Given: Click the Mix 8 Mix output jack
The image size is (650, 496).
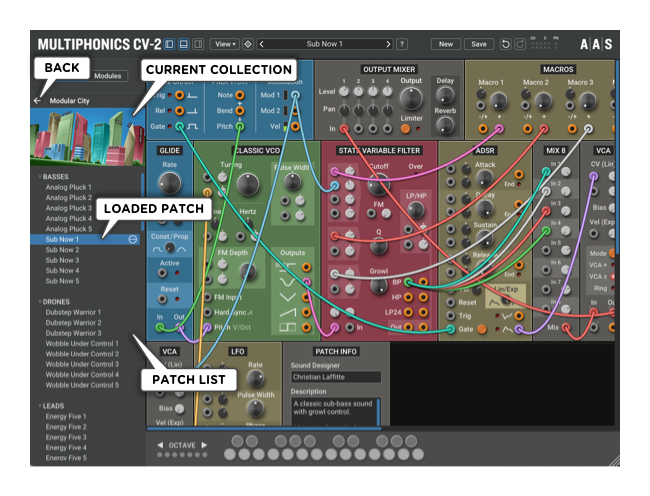Looking at the screenshot, I should point(566,328).
